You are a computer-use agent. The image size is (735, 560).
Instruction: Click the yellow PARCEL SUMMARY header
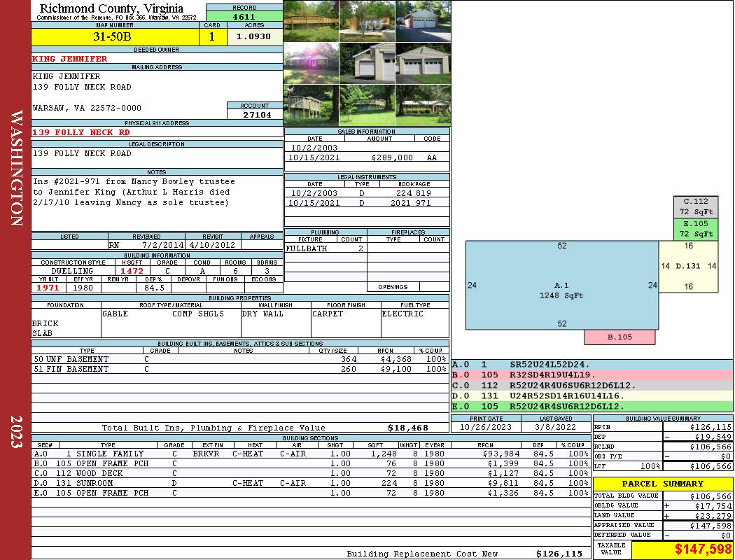click(662, 484)
